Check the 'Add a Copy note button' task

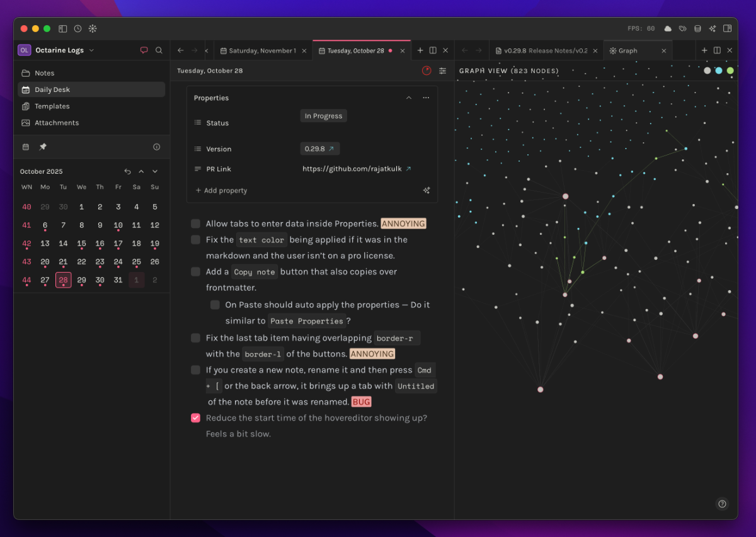click(x=196, y=272)
